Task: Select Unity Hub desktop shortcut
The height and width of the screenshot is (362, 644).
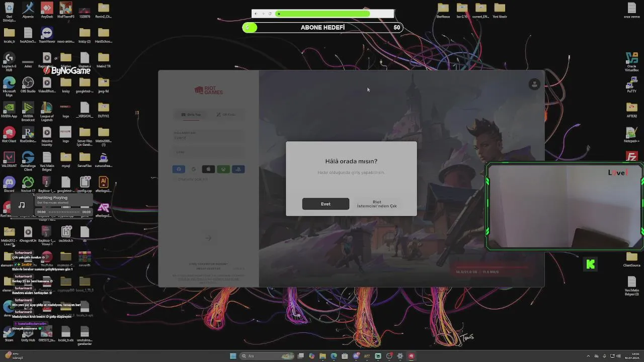Action: (28, 334)
